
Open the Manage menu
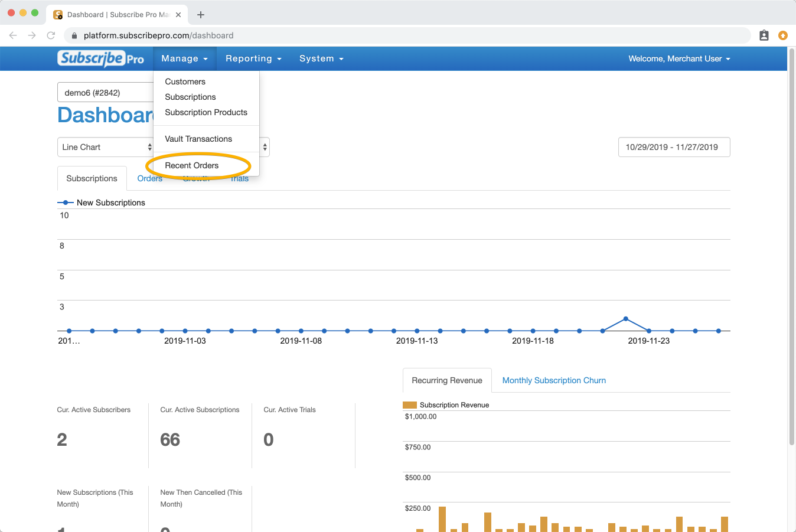pos(184,58)
